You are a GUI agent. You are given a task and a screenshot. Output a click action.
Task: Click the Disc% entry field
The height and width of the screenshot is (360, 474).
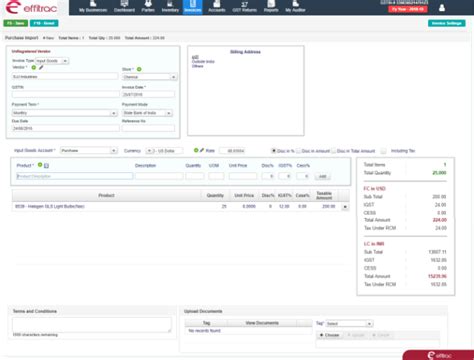pos(268,176)
